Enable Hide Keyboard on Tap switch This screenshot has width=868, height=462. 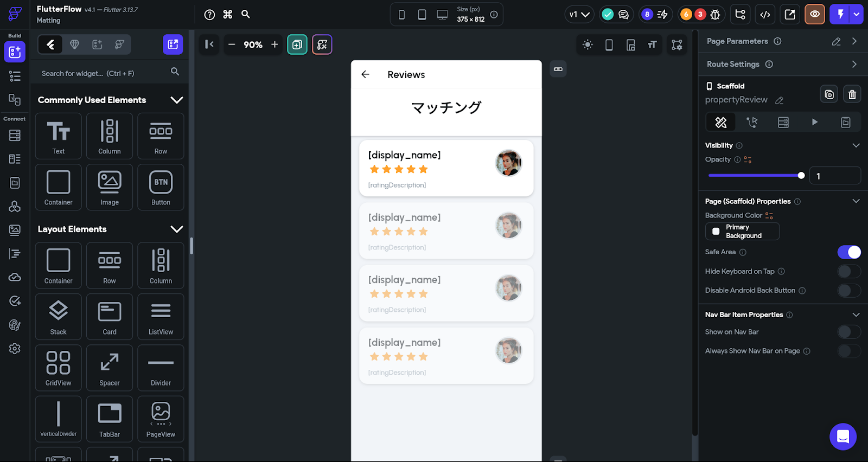coord(849,271)
